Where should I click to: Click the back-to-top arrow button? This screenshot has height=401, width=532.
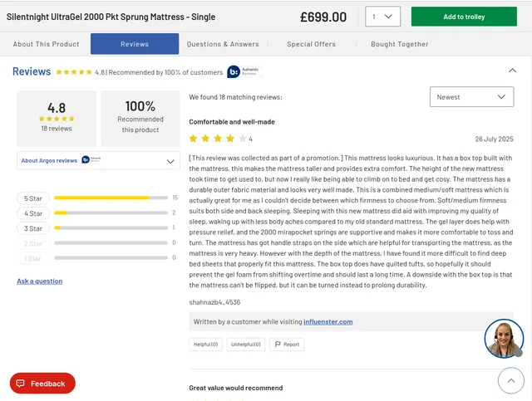click(x=511, y=380)
